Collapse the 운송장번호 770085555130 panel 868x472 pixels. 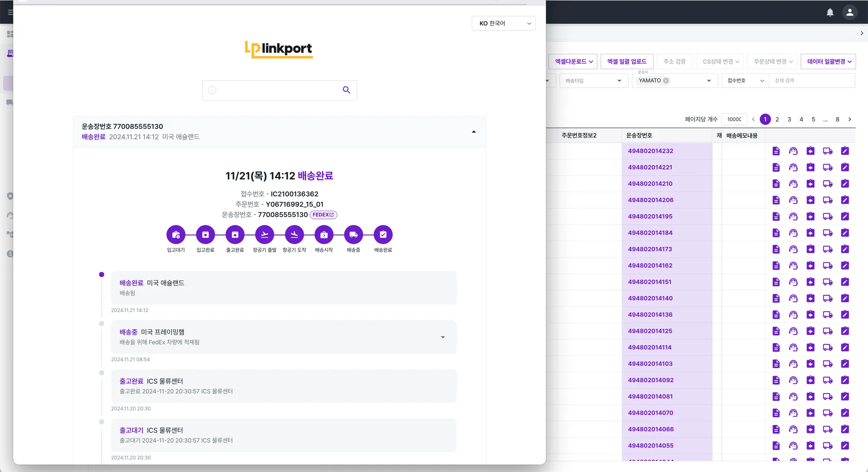(474, 132)
